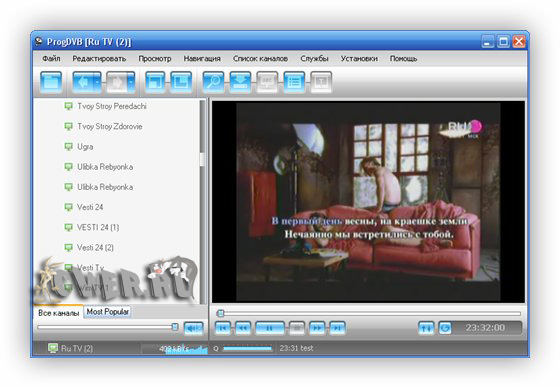This screenshot has width=560, height=388.
Task: Select the first window layout toolbar icon
Action: (x=155, y=82)
